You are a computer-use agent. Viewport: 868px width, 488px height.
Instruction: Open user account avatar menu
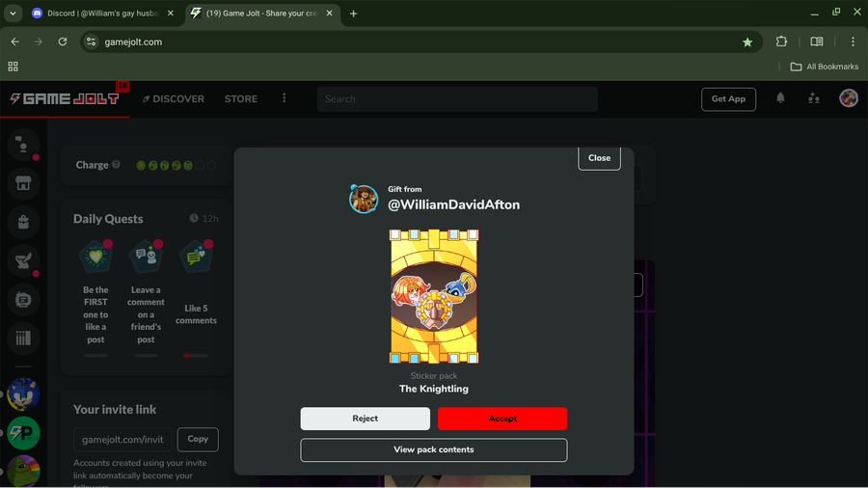tap(848, 98)
